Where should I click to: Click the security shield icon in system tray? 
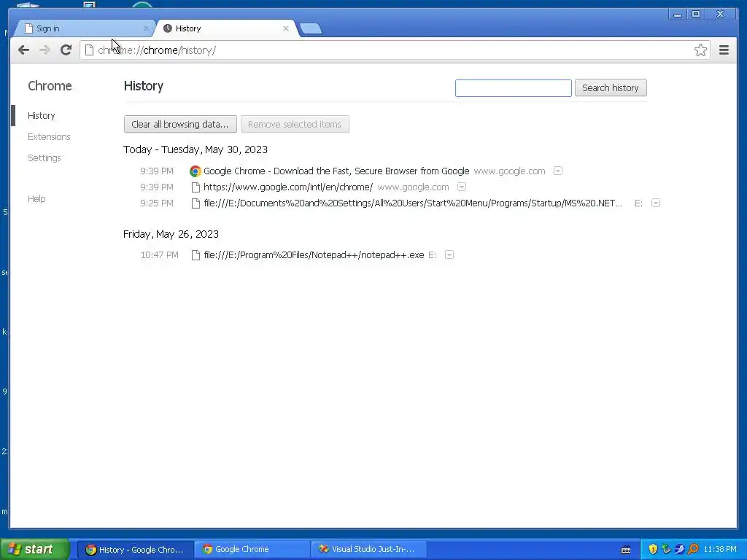pos(653,549)
